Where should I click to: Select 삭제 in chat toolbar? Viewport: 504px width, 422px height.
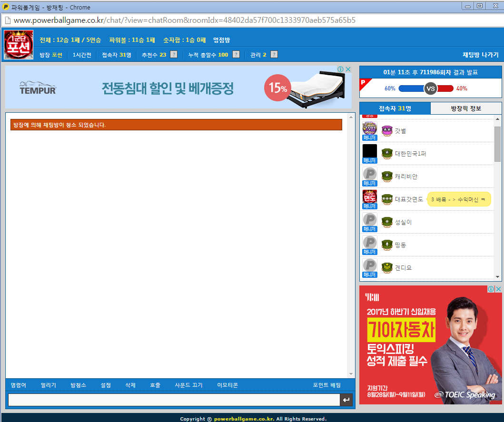point(130,385)
